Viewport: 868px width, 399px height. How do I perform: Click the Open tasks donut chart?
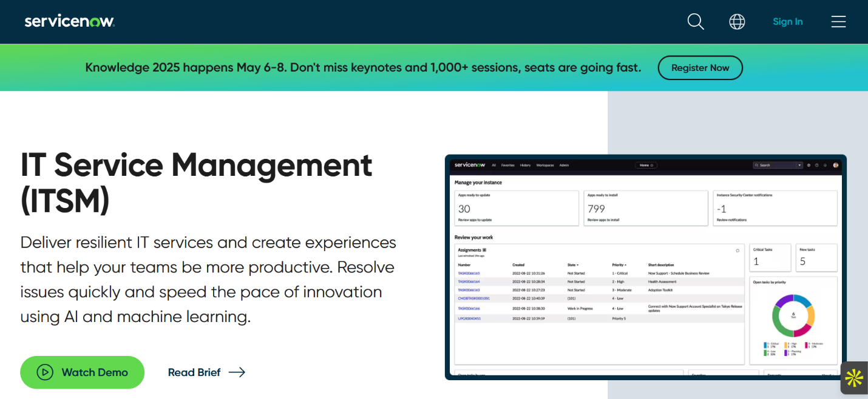pyautogui.click(x=793, y=315)
